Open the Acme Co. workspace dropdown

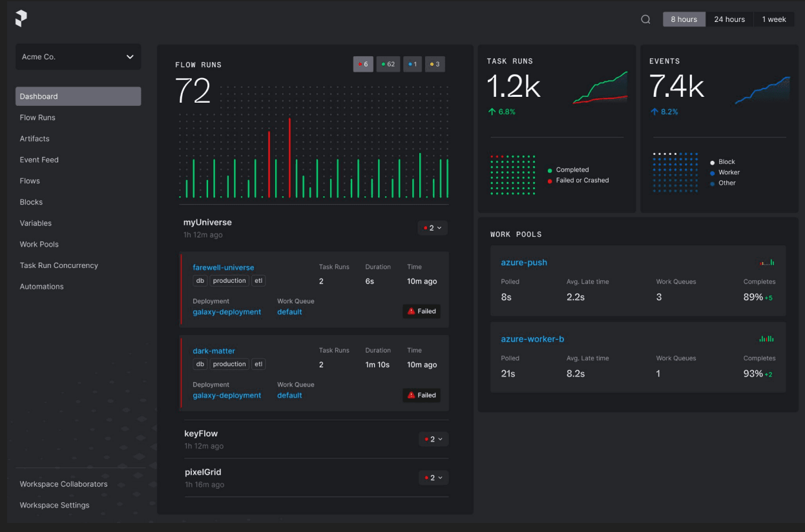coord(78,57)
